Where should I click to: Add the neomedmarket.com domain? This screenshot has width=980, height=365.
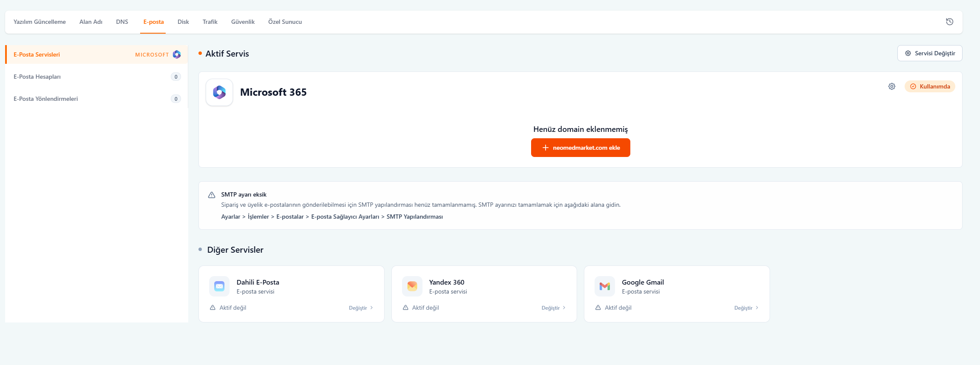(x=580, y=148)
